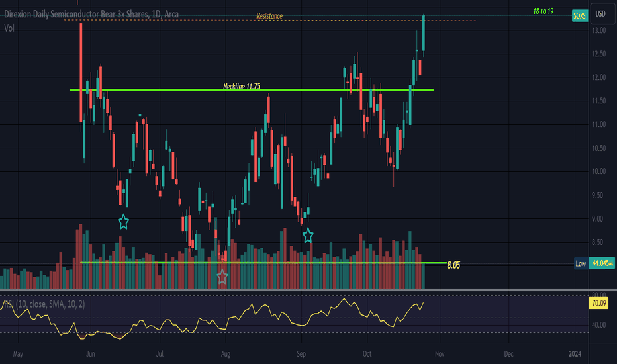This screenshot has height=364, width=617.
Task: Click the 11.00 price axis label
Action: click(x=599, y=124)
